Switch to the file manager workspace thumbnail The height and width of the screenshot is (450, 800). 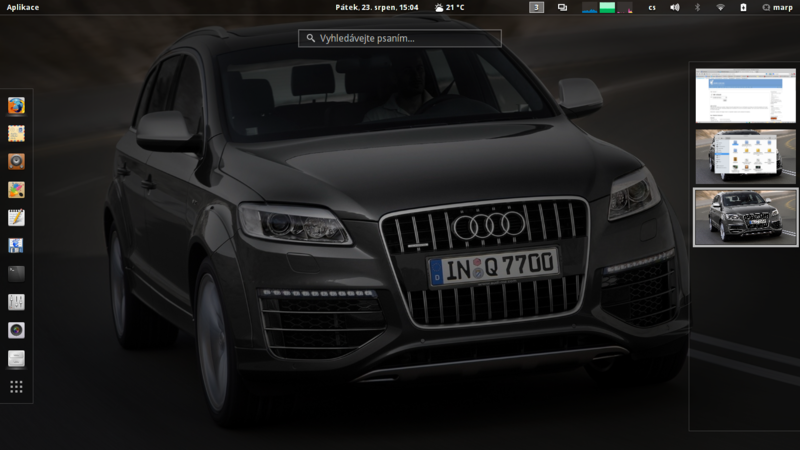(745, 156)
